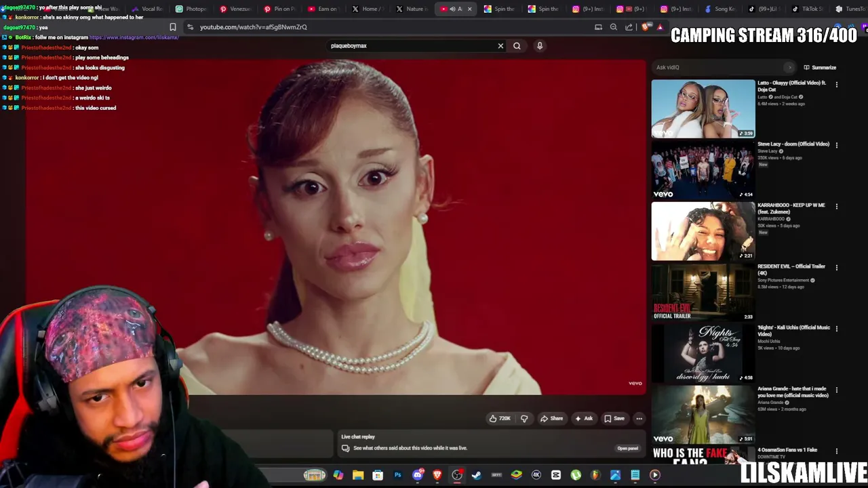Click the browser share icon in address bar
868x488 pixels.
click(629, 27)
